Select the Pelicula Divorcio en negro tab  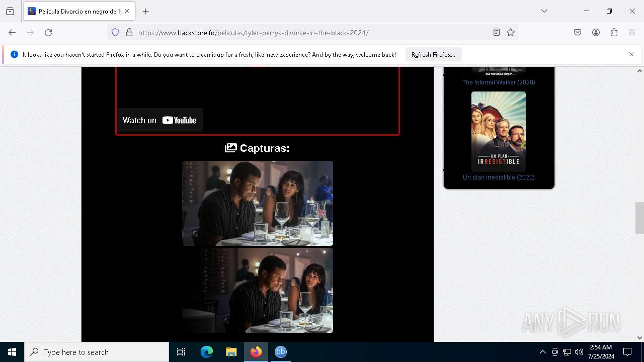79,11
